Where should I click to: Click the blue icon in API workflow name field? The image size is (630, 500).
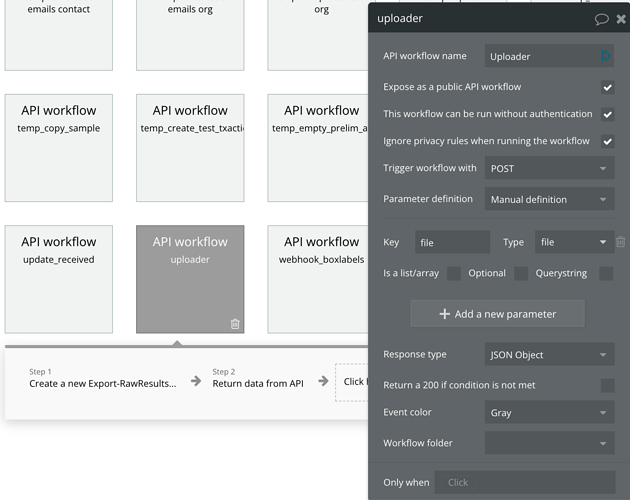click(605, 56)
